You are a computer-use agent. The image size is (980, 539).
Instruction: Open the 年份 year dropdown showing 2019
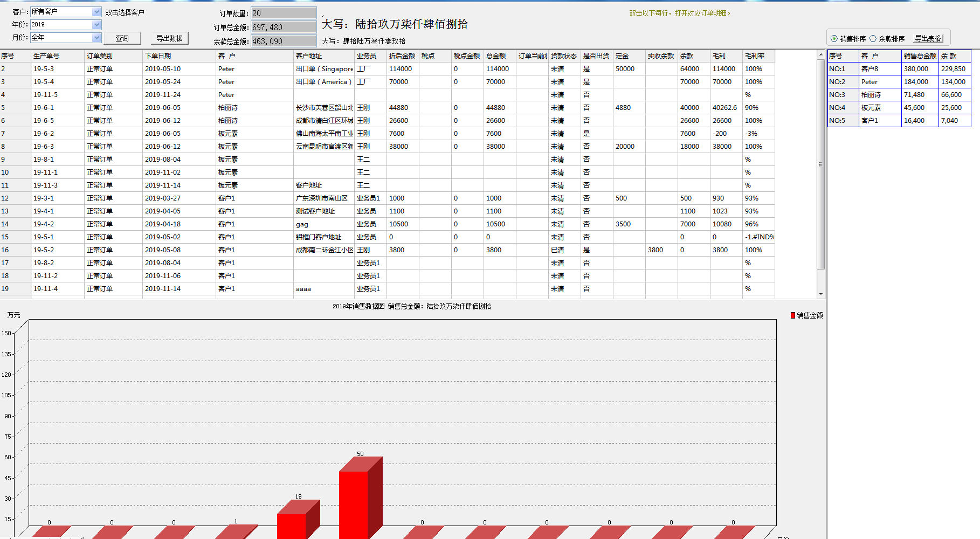coord(96,24)
